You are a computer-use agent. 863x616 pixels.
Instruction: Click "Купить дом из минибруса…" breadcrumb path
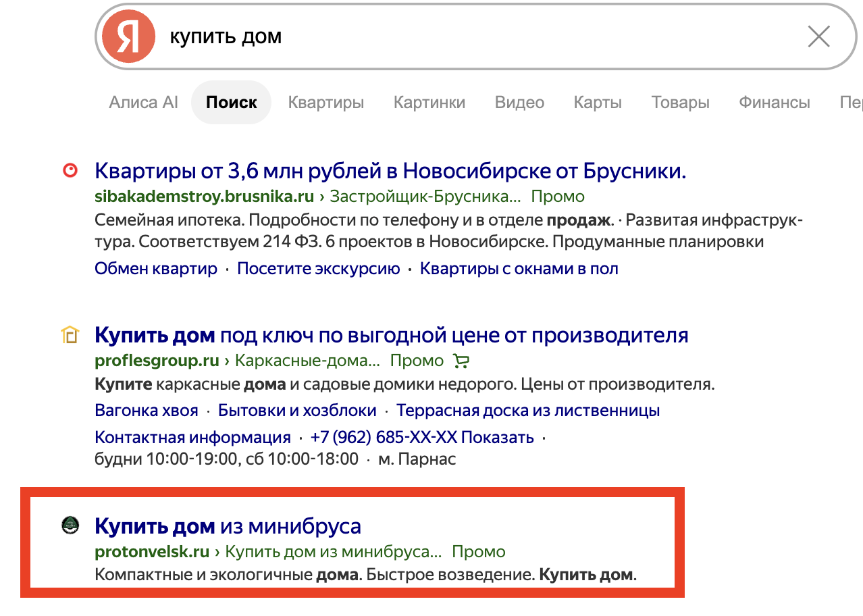point(334,550)
